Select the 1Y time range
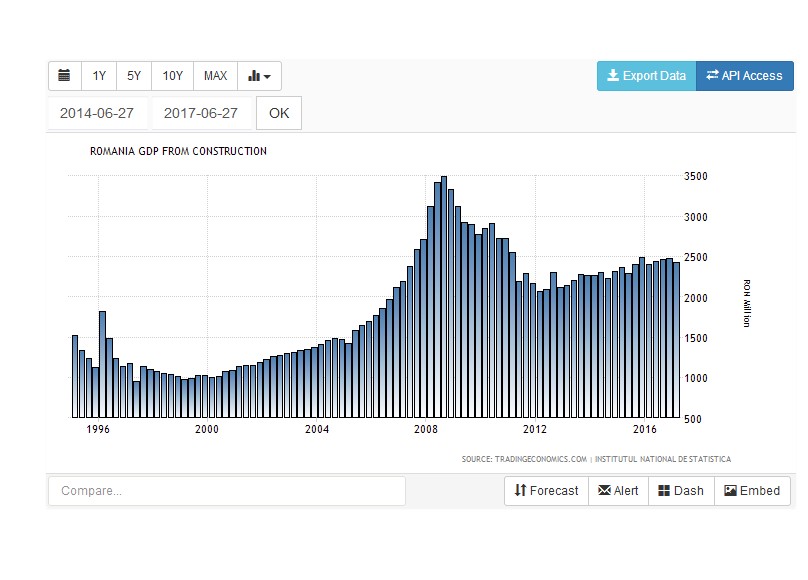Screen dimensions: 808x580 pos(99,76)
